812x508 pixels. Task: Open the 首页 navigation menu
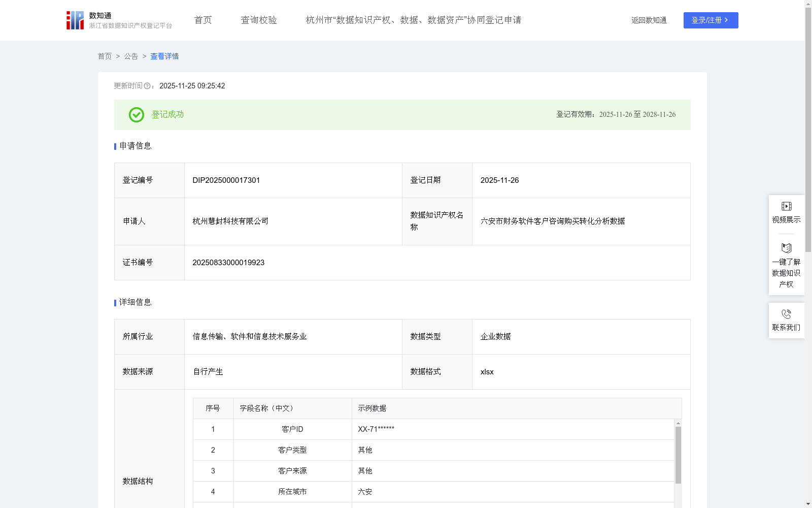[x=203, y=20]
